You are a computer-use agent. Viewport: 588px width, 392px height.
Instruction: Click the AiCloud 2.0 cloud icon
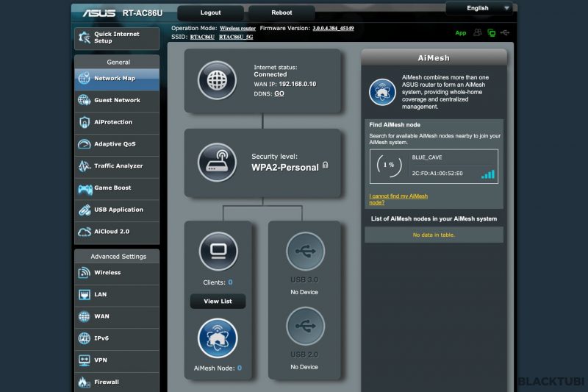[x=85, y=232]
